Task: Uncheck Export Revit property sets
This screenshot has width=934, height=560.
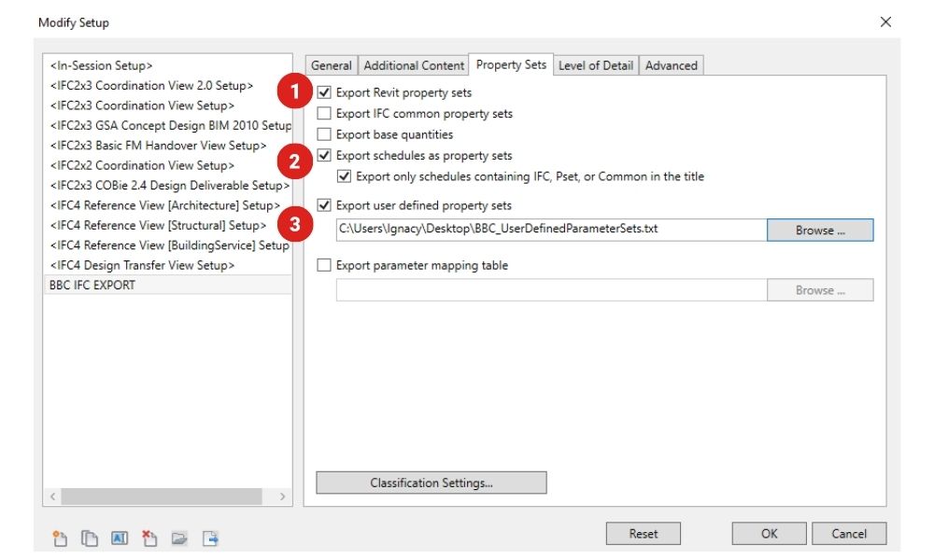Action: pyautogui.click(x=324, y=92)
